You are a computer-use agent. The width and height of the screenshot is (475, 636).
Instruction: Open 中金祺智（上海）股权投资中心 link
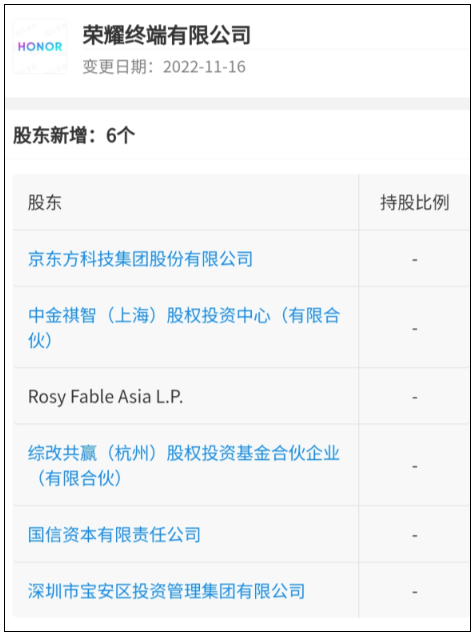(184, 327)
